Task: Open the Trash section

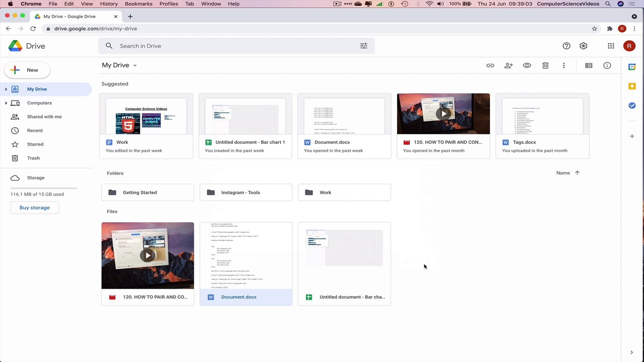Action: (x=33, y=158)
